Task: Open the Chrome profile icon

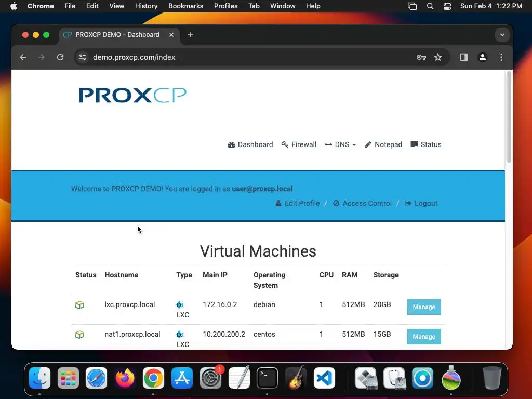Action: tap(483, 57)
